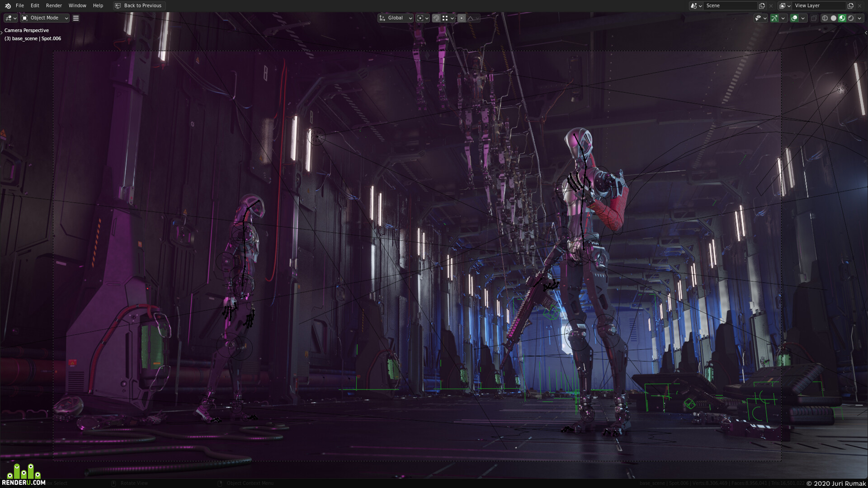Toggle proportional editing

462,18
